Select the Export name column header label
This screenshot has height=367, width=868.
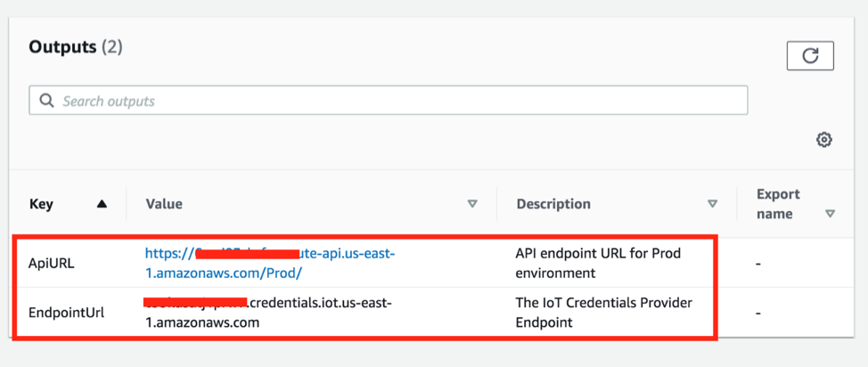778,204
